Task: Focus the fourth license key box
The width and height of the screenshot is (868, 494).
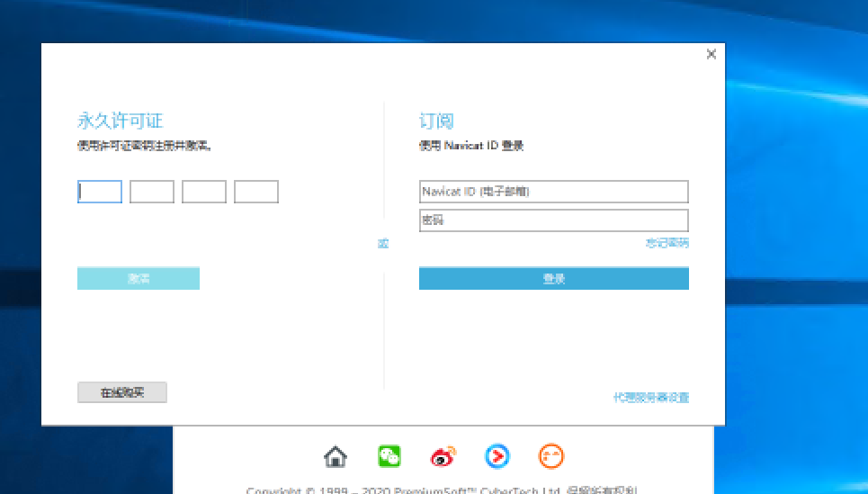Action: point(256,192)
